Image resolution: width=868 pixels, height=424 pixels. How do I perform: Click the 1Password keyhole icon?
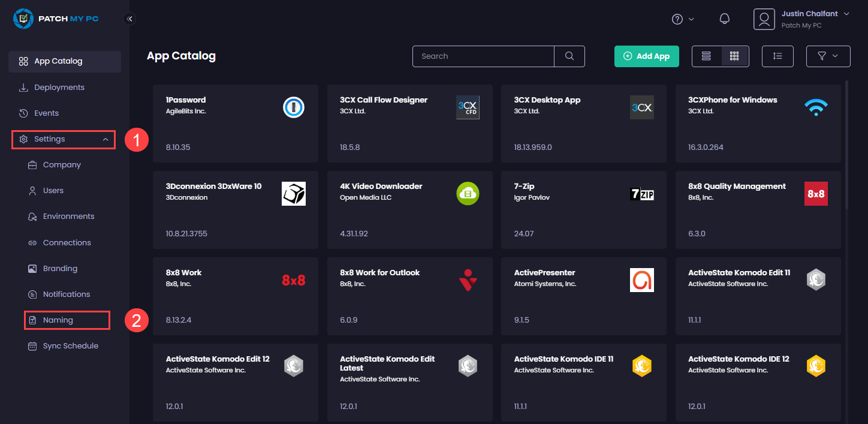pyautogui.click(x=294, y=107)
